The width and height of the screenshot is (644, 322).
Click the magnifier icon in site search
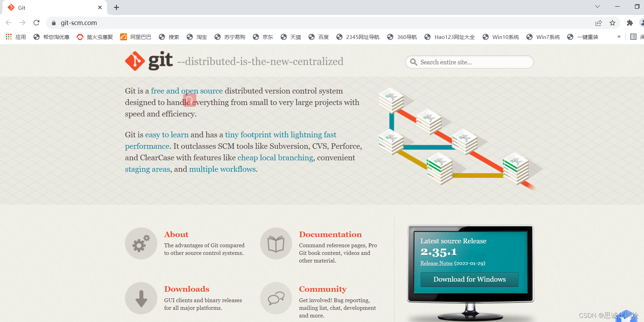pos(414,62)
